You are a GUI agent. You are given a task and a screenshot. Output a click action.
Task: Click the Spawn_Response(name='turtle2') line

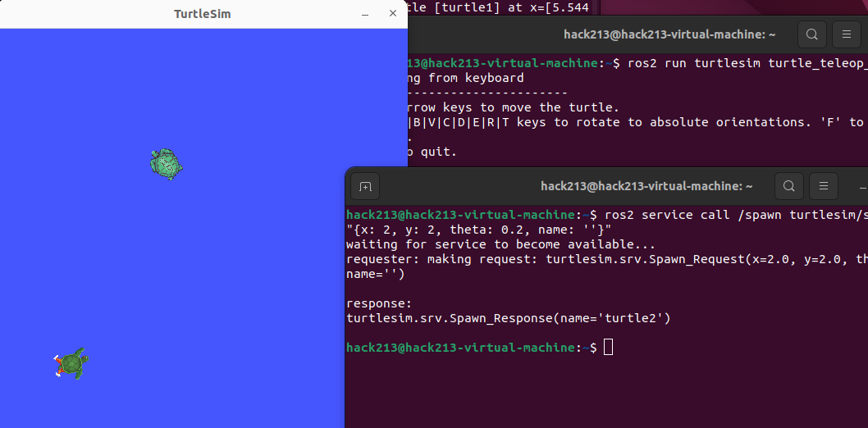tap(508, 318)
